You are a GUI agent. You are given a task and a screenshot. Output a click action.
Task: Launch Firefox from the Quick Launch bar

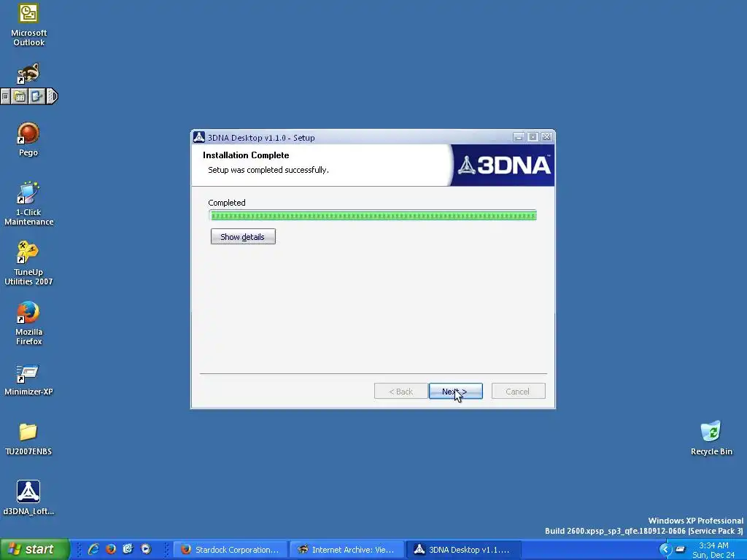111,550
